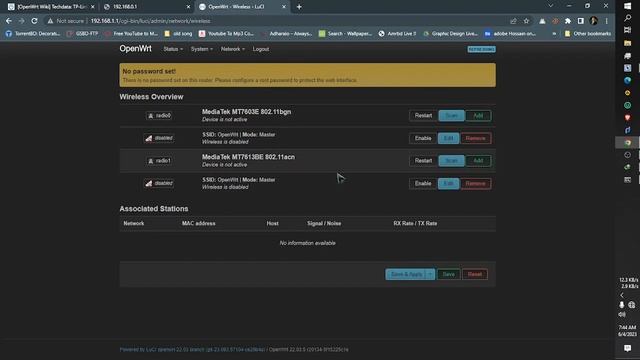Image resolution: width=640 pixels, height=360 pixels.
Task: Close the OpenWrt Wiki Techdata tab
Action: tap(93, 7)
